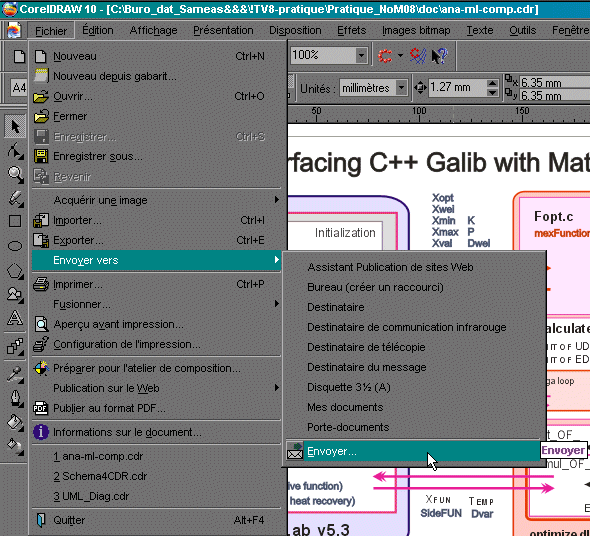Expand the Envoyer vers submenu

pos(157,260)
